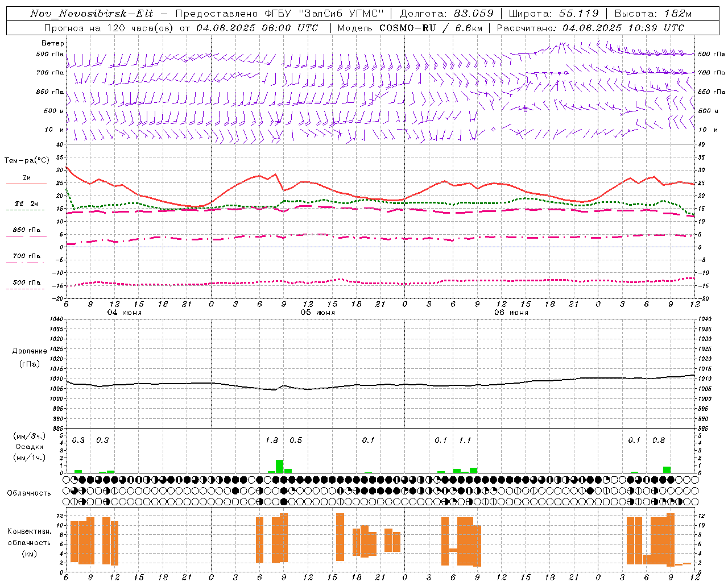
Task: Click the left 10 м wind level label
Action: 55,130
